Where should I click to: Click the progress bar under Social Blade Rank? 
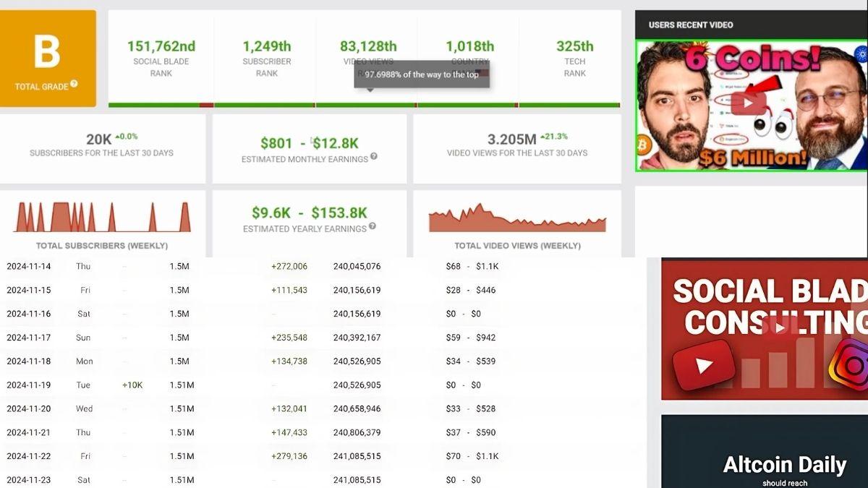(x=161, y=105)
